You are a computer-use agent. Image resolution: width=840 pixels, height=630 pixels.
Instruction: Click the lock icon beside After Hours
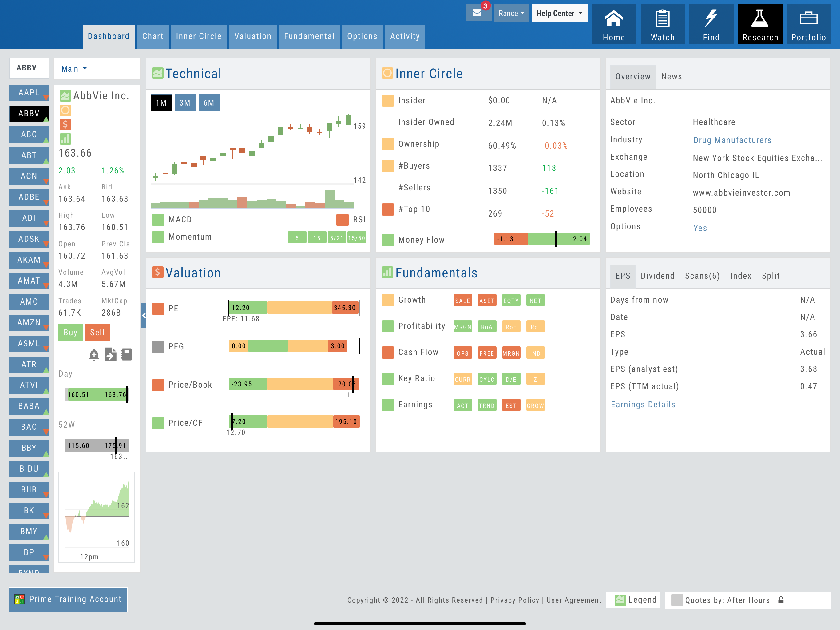pos(781,600)
